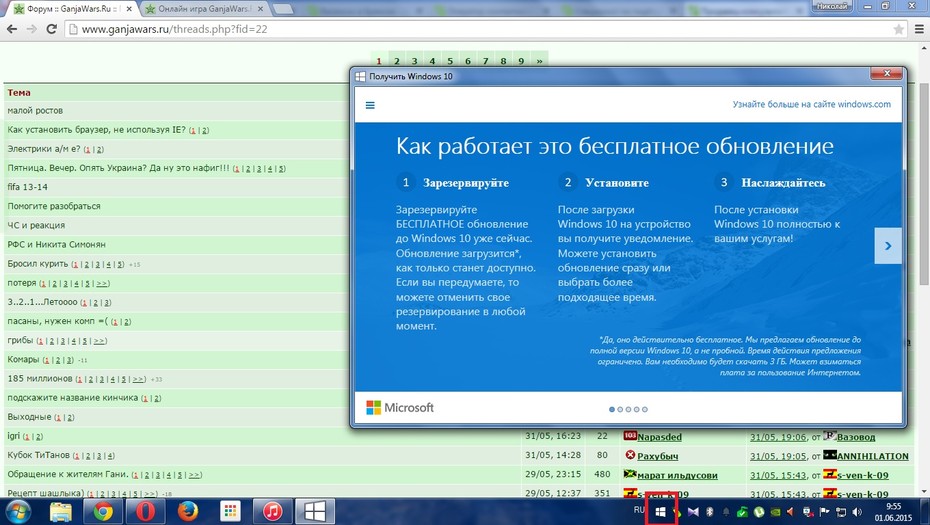Open the Рахубыч user profile

[x=658, y=456]
